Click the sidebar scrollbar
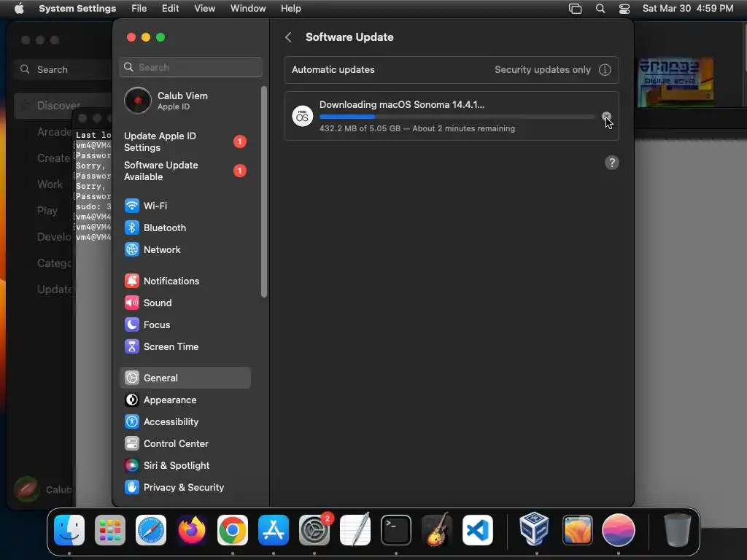 pos(264,192)
